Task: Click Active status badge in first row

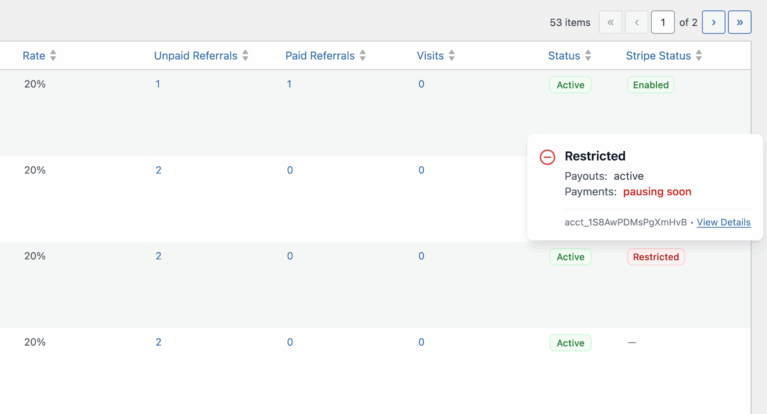Action: point(570,85)
